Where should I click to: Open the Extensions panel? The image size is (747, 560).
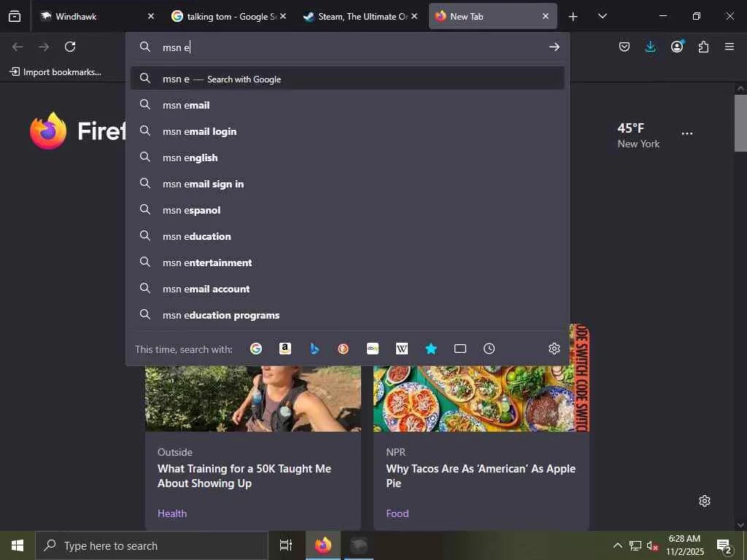(703, 47)
